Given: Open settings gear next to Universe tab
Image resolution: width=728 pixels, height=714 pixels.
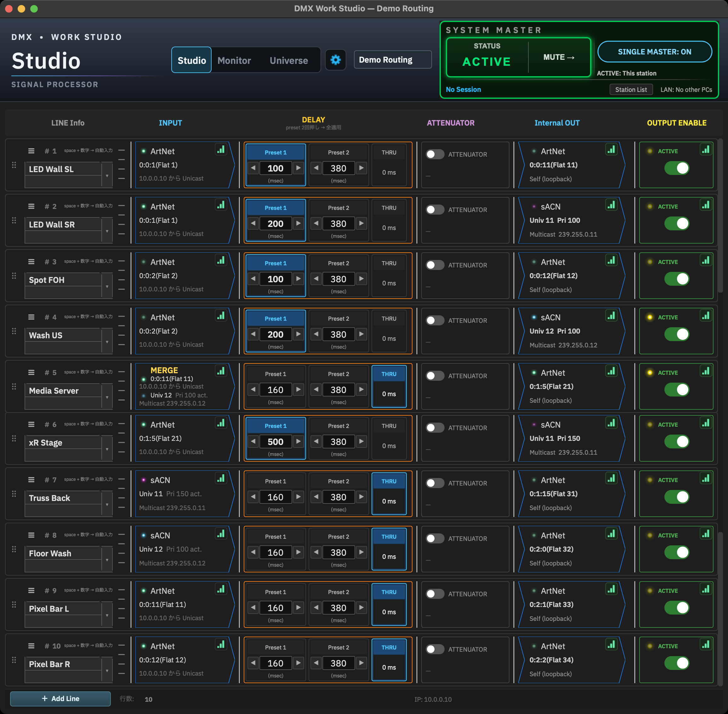Looking at the screenshot, I should (335, 59).
